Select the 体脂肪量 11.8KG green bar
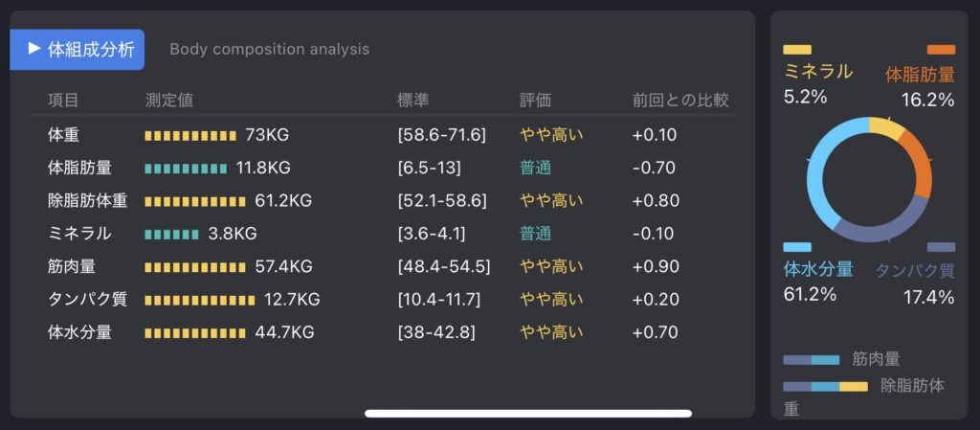The width and height of the screenshot is (980, 430). (186, 169)
